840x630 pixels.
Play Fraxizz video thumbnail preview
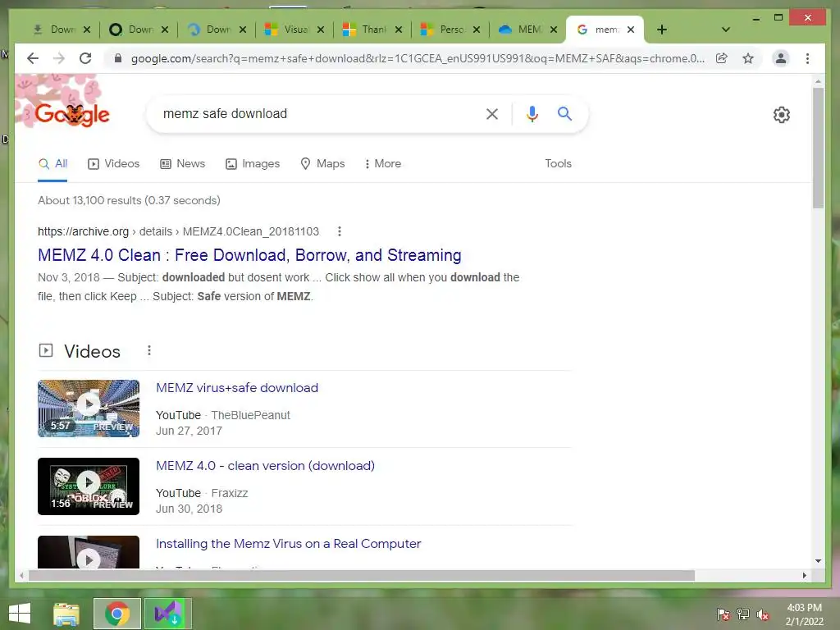89,486
